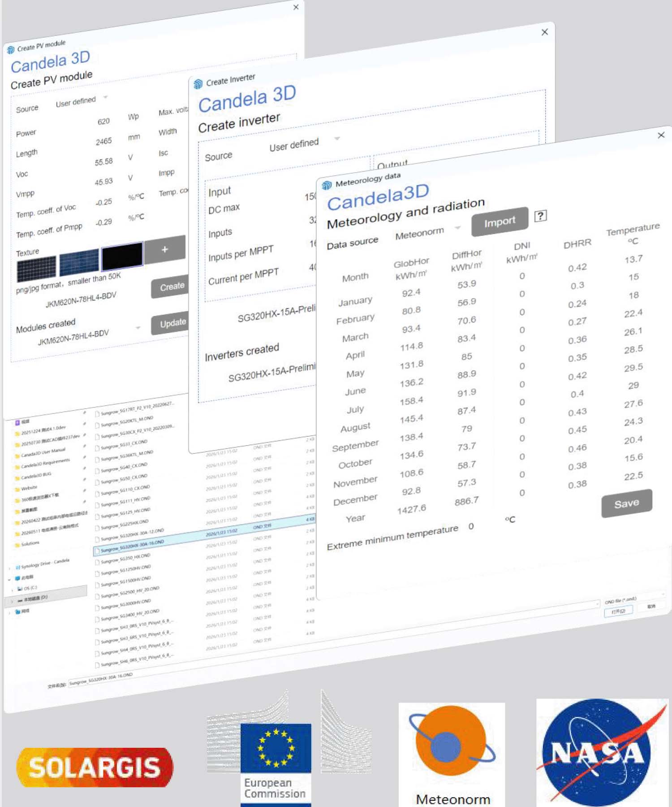
Task: Expand the 网络 network node
Action: (x=10, y=612)
